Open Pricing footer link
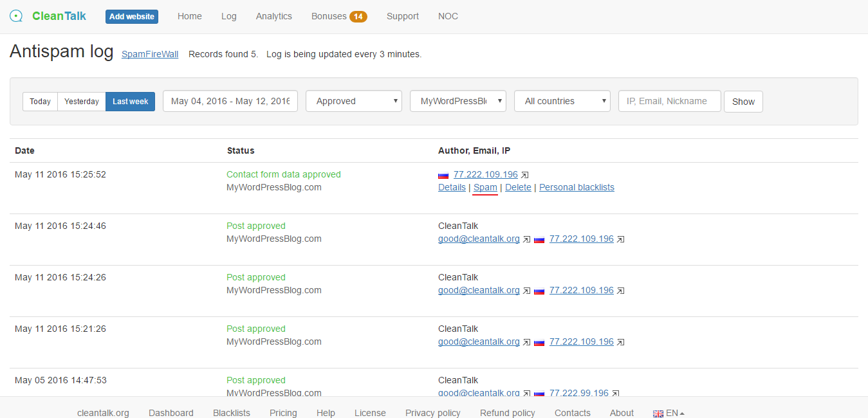 (283, 413)
